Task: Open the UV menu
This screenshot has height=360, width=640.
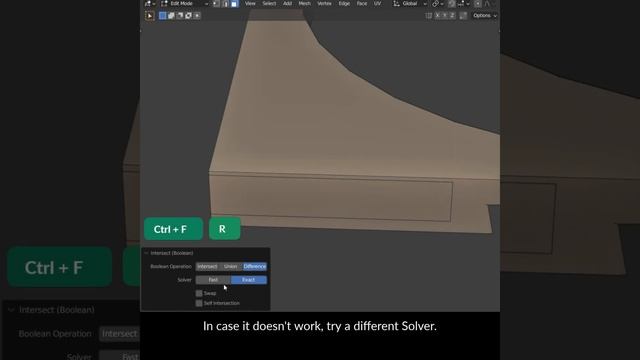Action: point(378,4)
